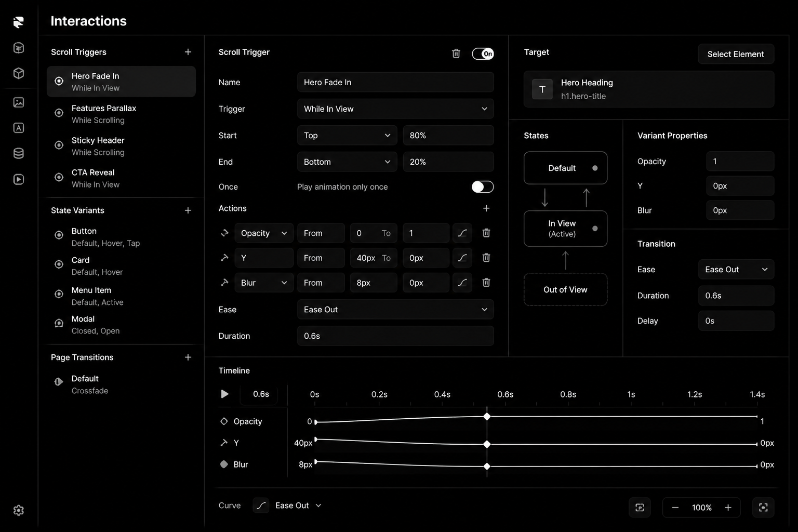
Task: Open the Modal state variant
Action: (x=121, y=325)
